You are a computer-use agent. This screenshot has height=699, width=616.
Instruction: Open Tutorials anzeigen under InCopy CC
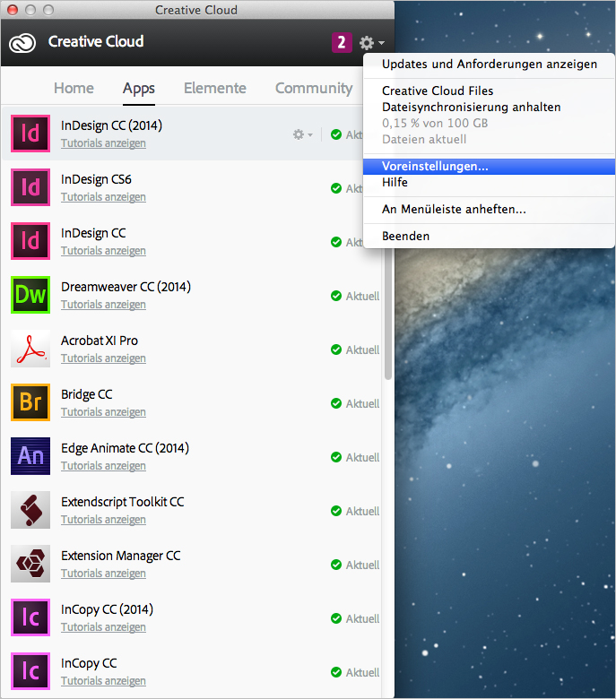pyautogui.click(x=103, y=681)
